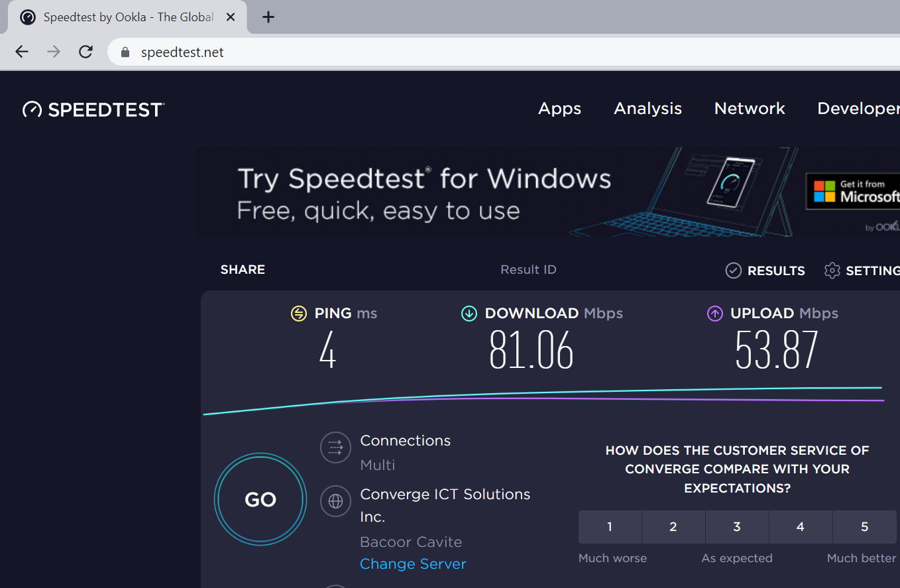Reload the page
900x588 pixels.
coord(85,52)
